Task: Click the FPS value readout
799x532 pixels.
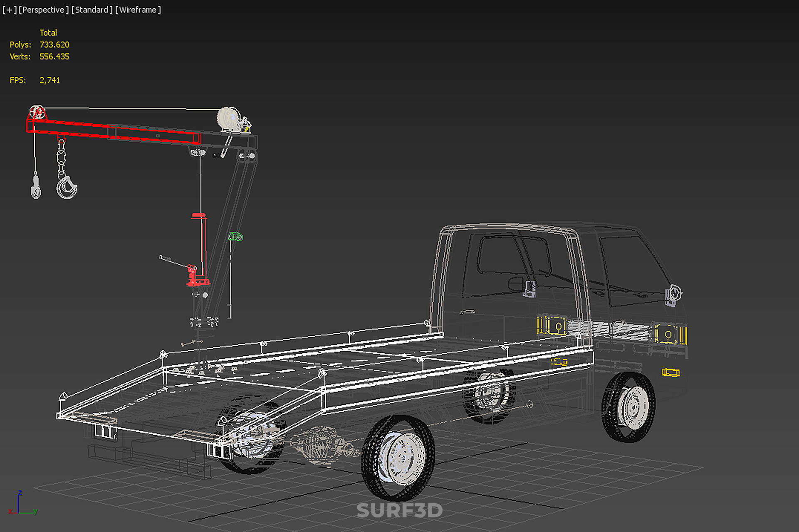Action: tap(49, 80)
